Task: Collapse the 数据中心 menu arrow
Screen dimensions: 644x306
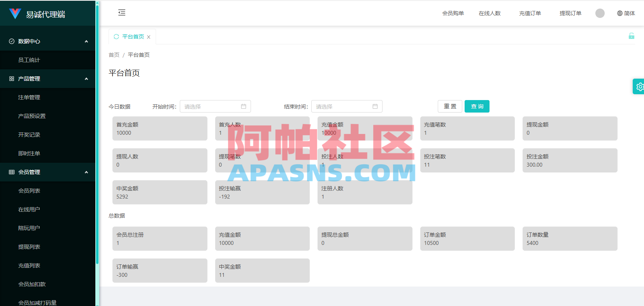Action: 86,41
